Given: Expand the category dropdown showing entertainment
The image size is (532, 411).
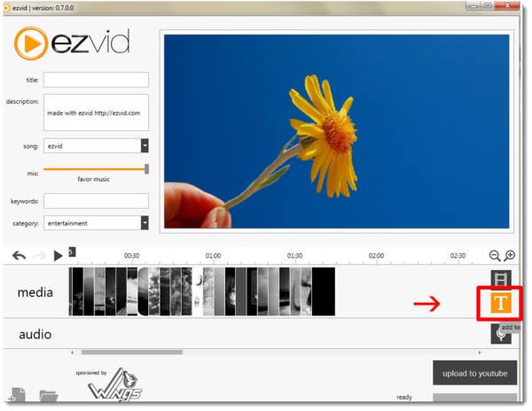Looking at the screenshot, I should pyautogui.click(x=145, y=223).
